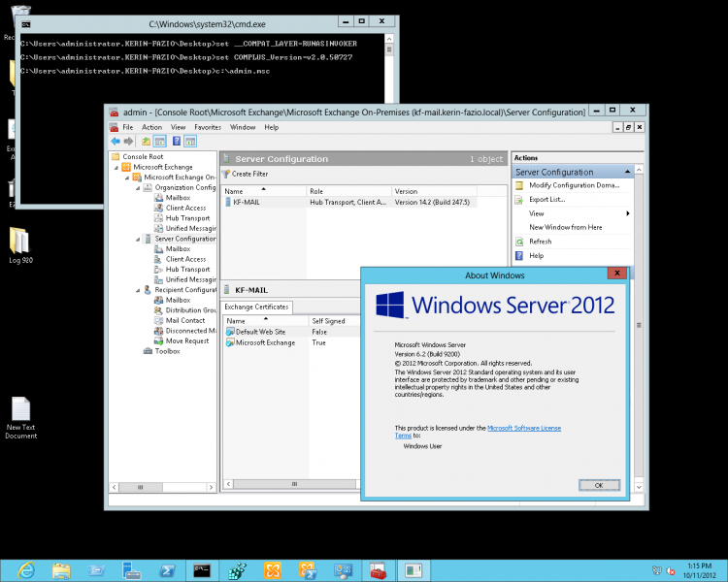Viewport: 728px width, 582px height.
Task: Select New Text Document desktop icon
Action: [21, 418]
